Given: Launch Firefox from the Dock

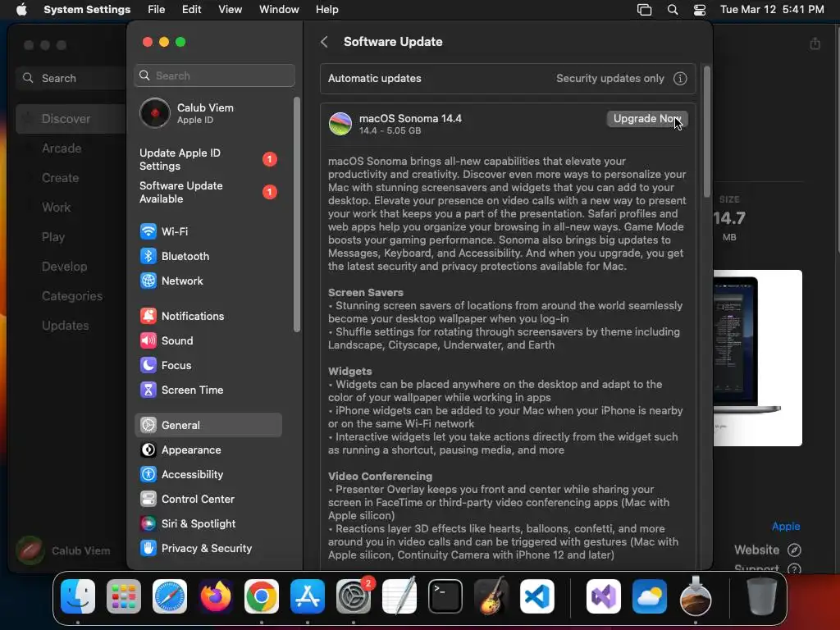Looking at the screenshot, I should pyautogui.click(x=216, y=596).
